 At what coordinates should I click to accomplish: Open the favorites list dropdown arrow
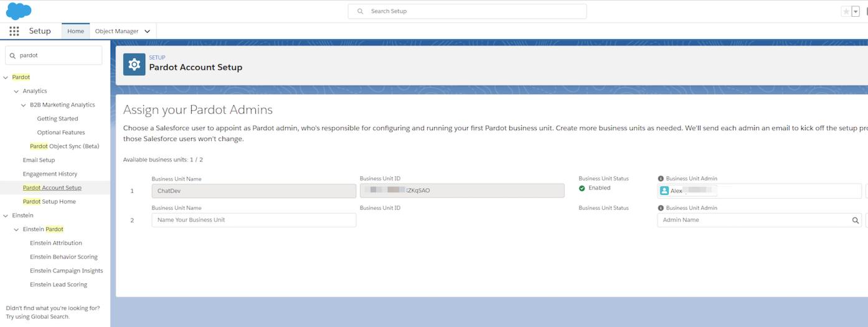point(856,11)
